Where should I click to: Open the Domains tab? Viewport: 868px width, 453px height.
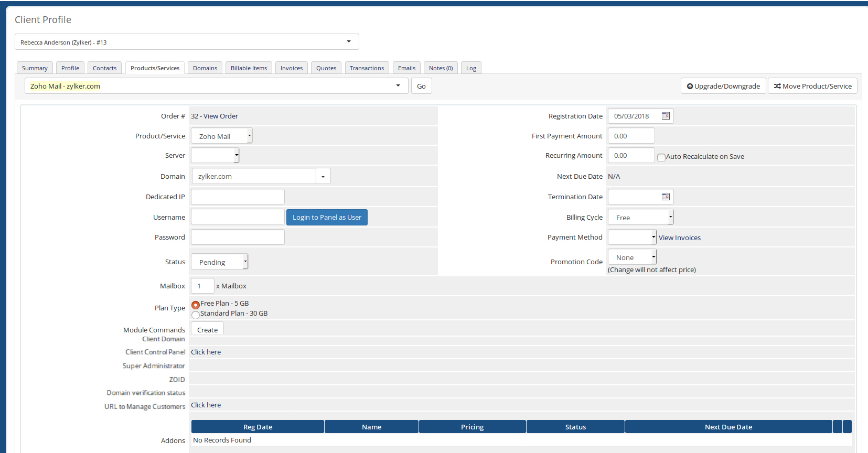[205, 68]
